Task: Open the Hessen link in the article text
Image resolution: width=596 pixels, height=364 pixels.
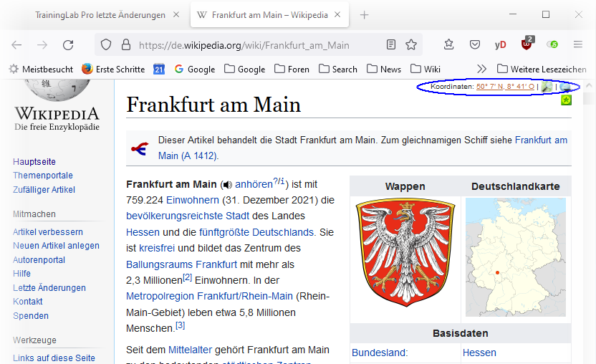Action: coord(143,232)
